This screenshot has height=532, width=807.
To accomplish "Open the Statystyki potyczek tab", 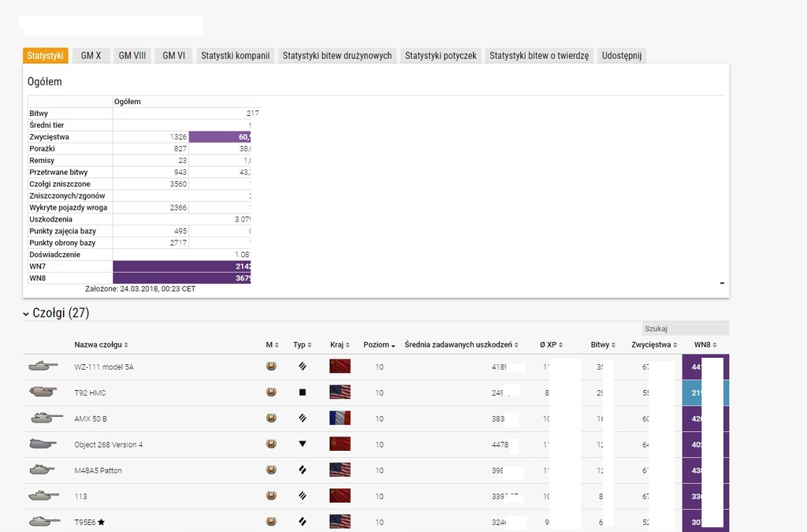I will 441,56.
